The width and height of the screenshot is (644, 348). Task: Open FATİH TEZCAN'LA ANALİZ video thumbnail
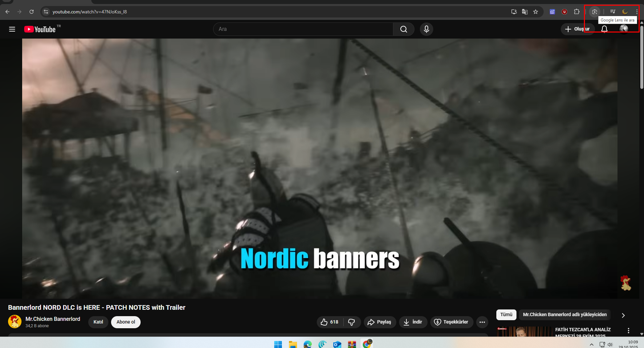click(525, 332)
